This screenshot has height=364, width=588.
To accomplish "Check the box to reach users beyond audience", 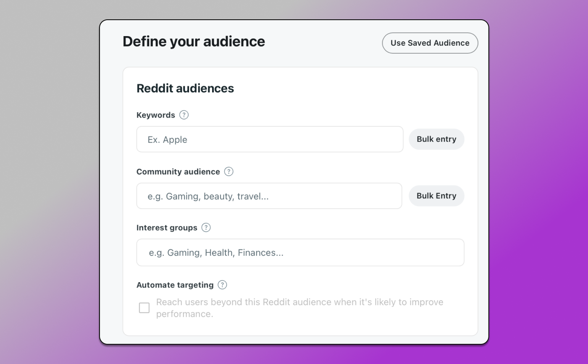I will 144,308.
